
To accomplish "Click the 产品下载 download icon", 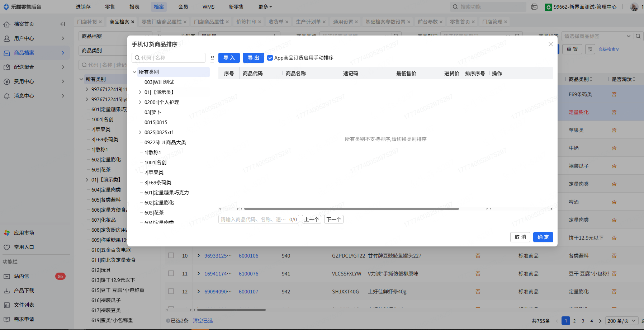I will [x=7, y=291].
